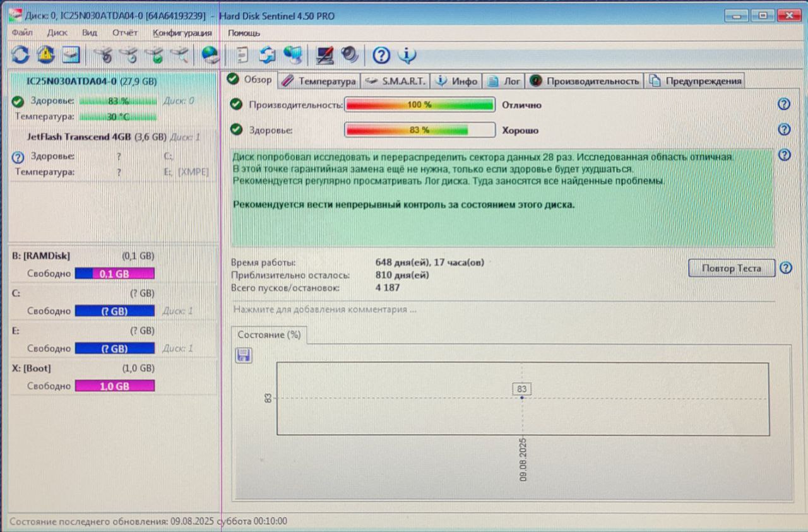The width and height of the screenshot is (808, 532).
Task: Click the speaker toolbar icon
Action: click(x=350, y=55)
